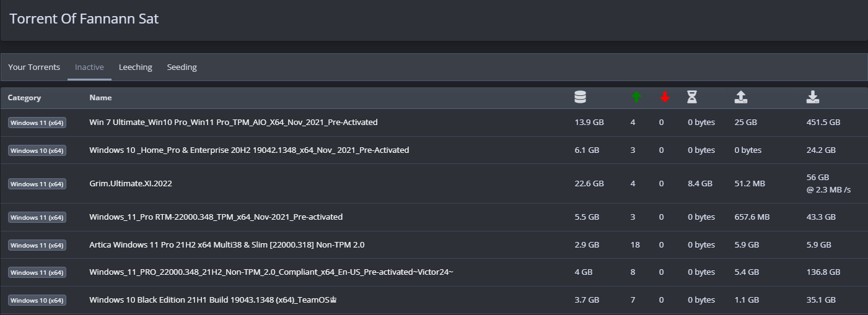Switch to the Seeding tab
The image size is (868, 315).
pyautogui.click(x=182, y=67)
